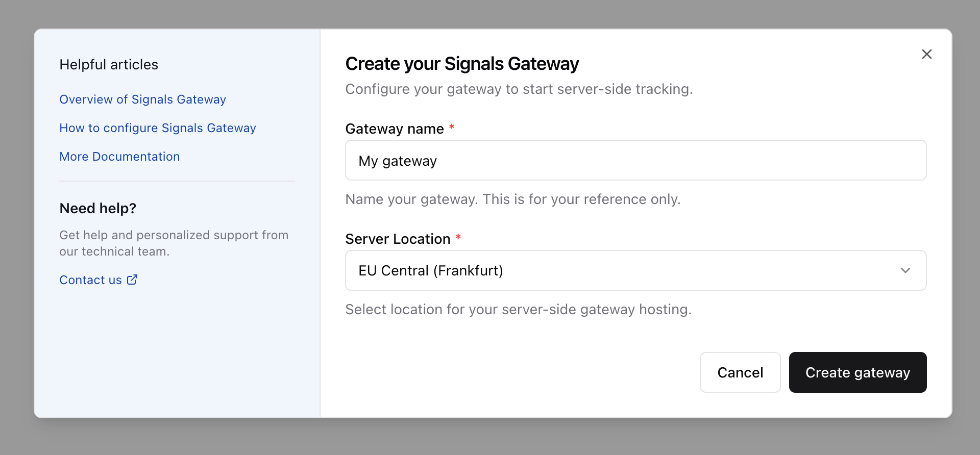Click the Need help? heading
980x455 pixels.
coord(97,208)
